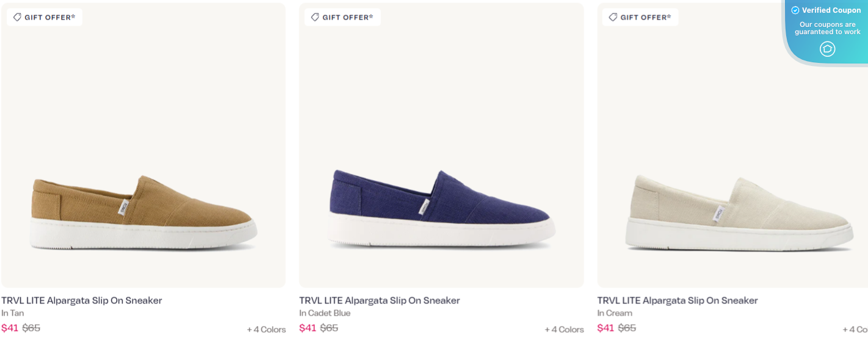Select the $41 sale price under the Tan sneaker
The height and width of the screenshot is (362, 868).
10,327
